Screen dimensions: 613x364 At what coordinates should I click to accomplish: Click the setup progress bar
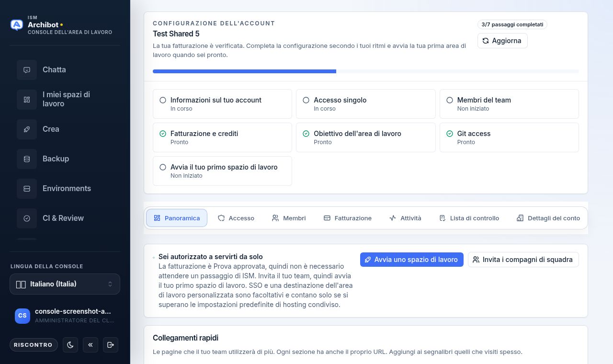click(x=366, y=71)
